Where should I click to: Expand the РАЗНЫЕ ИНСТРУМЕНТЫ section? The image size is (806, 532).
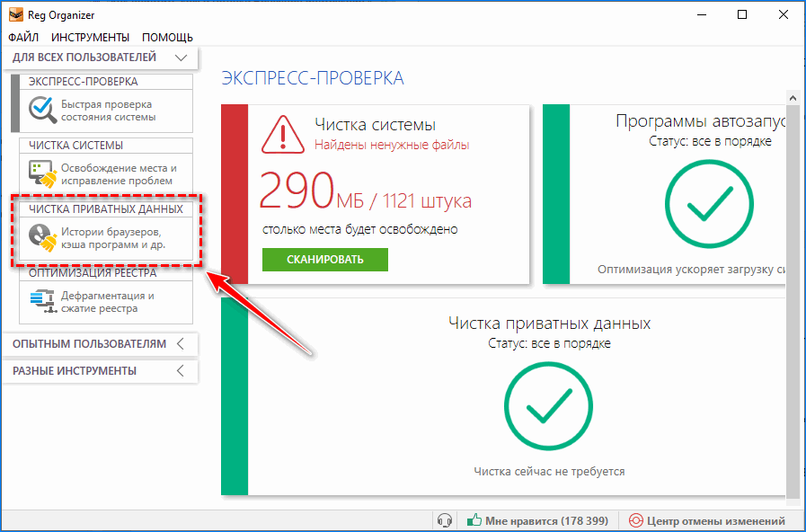point(181,370)
